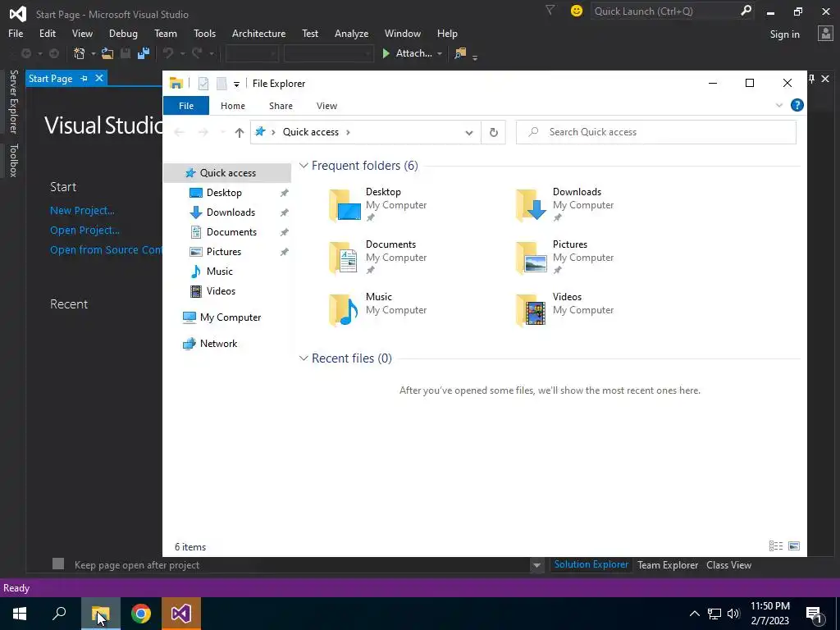The height and width of the screenshot is (630, 840).
Task: Open the Action Center notification icon
Action: (815, 614)
